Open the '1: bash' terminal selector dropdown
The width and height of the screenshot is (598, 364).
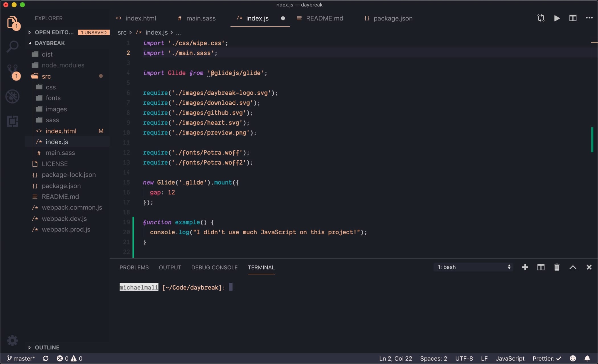473,267
